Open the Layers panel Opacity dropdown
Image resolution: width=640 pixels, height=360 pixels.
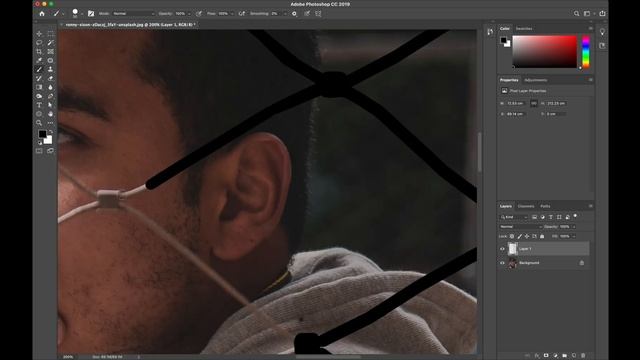pyautogui.click(x=574, y=227)
